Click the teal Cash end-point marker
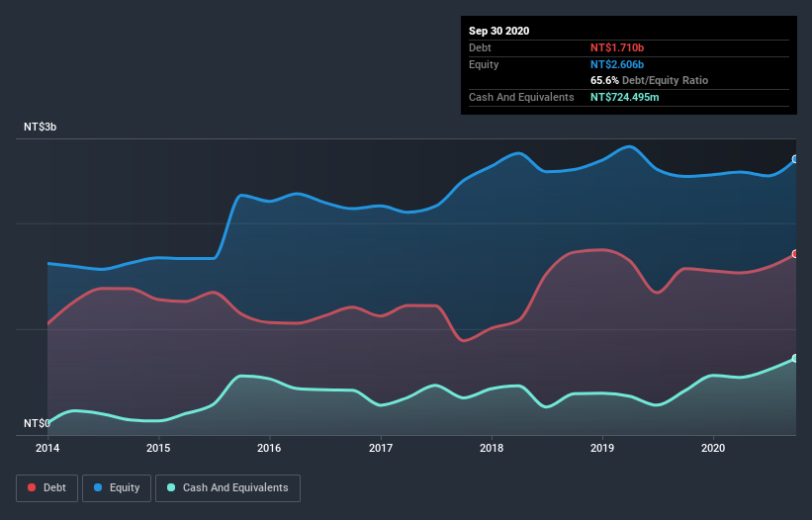 click(x=795, y=359)
